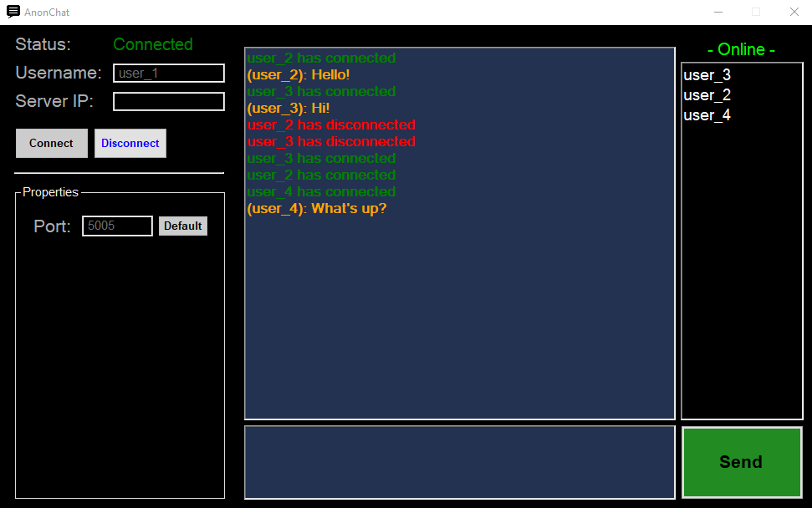This screenshot has height=508, width=812.
Task: Click the "(user_2): Hello!" chat message
Action: [x=299, y=75]
